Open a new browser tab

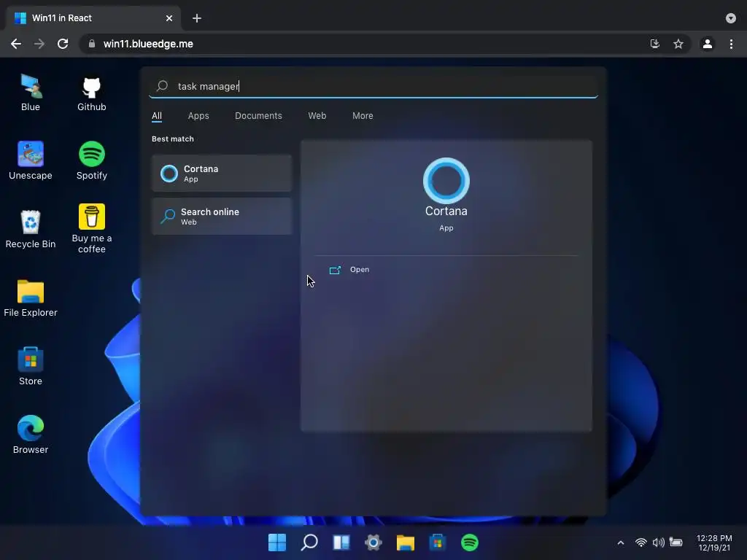197,18
